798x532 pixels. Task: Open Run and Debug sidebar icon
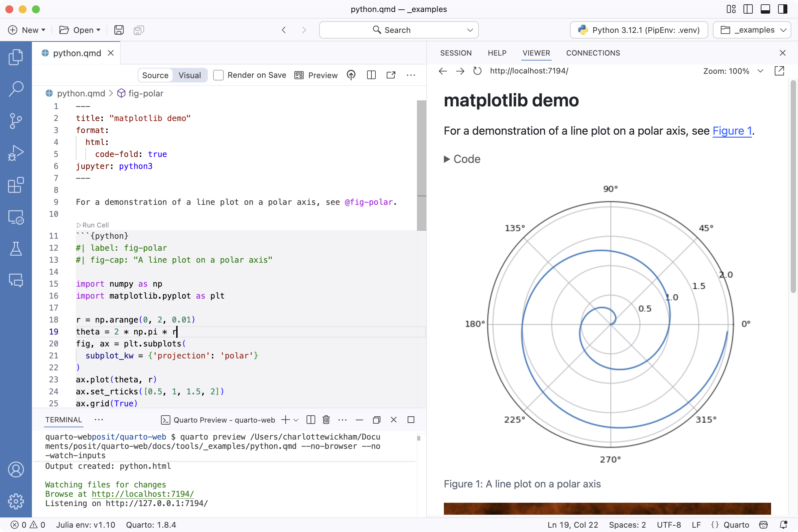coord(16,153)
